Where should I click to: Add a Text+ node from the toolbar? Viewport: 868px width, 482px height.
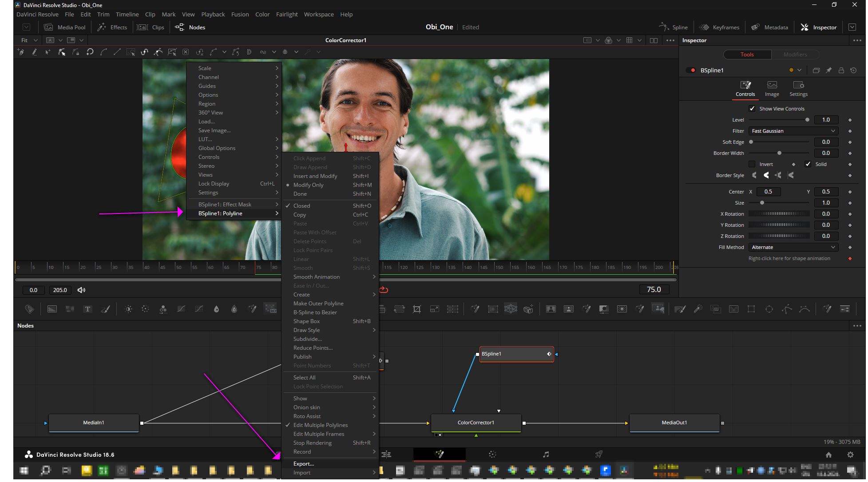click(87, 309)
